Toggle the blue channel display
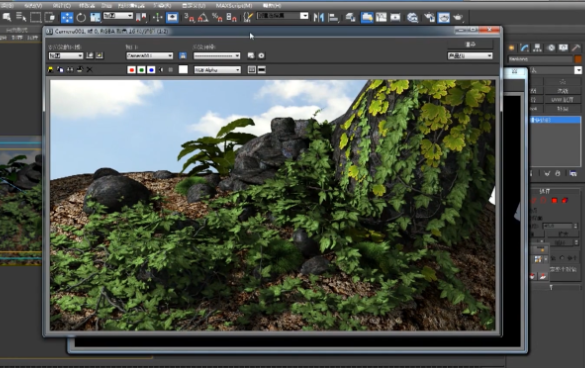This screenshot has width=585, height=368. point(151,69)
